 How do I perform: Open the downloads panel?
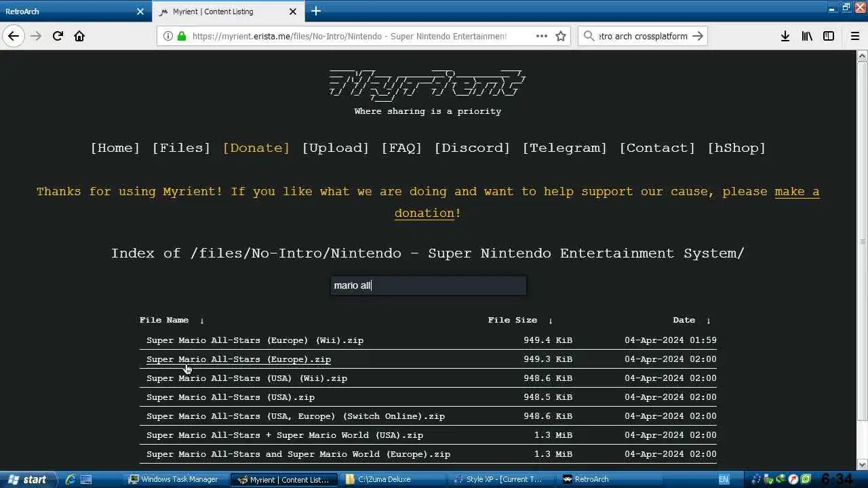coord(785,36)
